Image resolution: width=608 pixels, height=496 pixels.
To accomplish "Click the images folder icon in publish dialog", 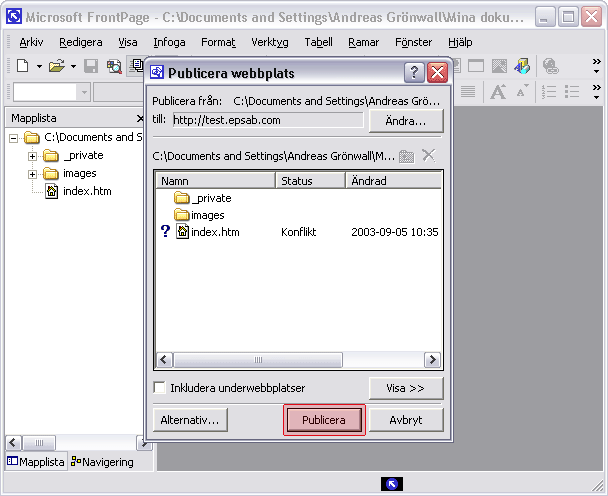I will point(182,215).
